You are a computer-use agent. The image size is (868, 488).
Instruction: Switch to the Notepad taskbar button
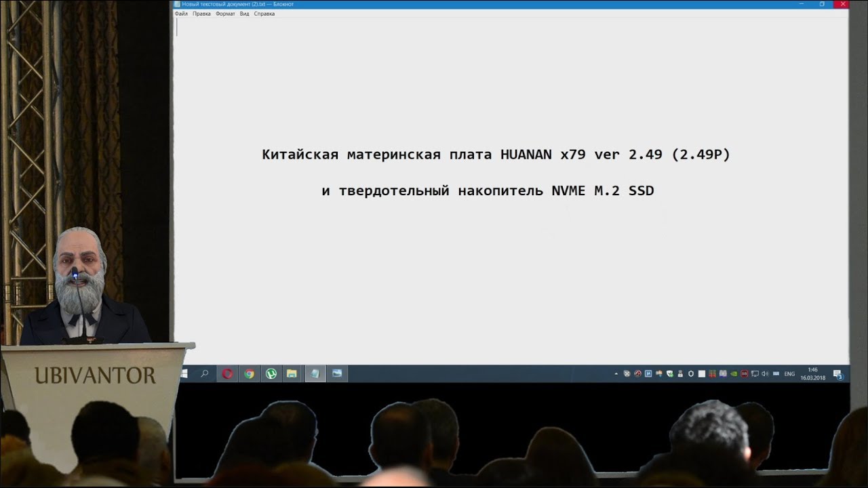(x=315, y=373)
